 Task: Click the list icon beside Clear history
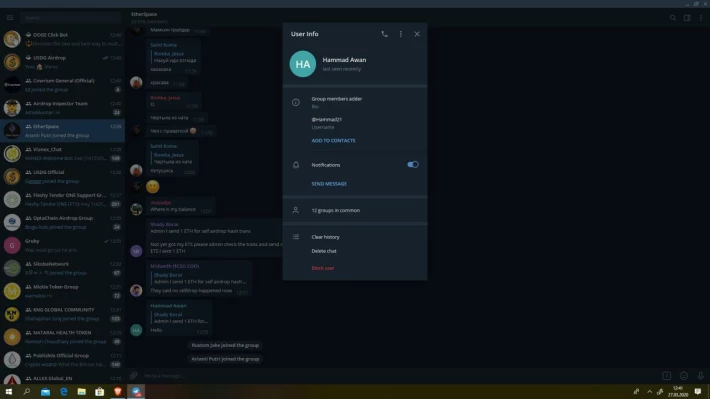[296, 237]
